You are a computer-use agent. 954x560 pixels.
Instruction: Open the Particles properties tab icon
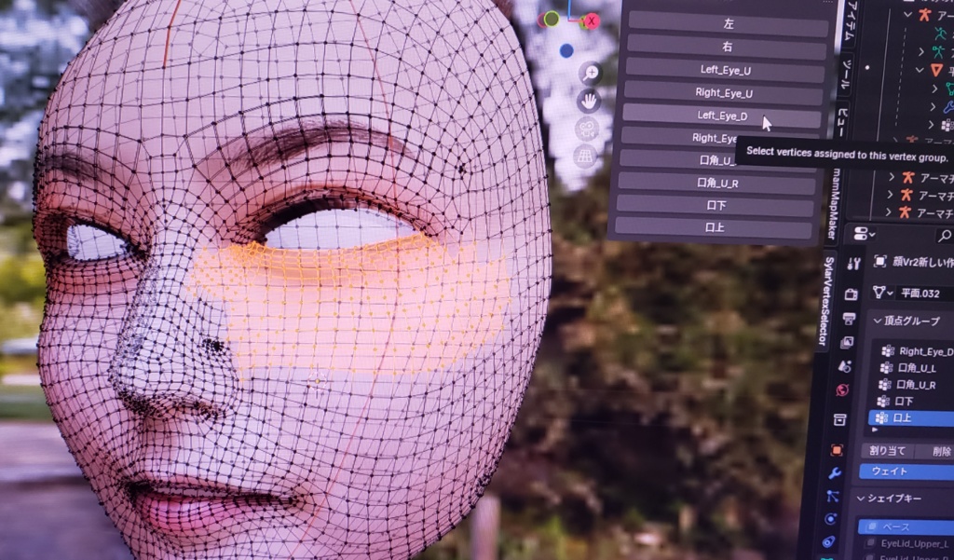coord(833,496)
